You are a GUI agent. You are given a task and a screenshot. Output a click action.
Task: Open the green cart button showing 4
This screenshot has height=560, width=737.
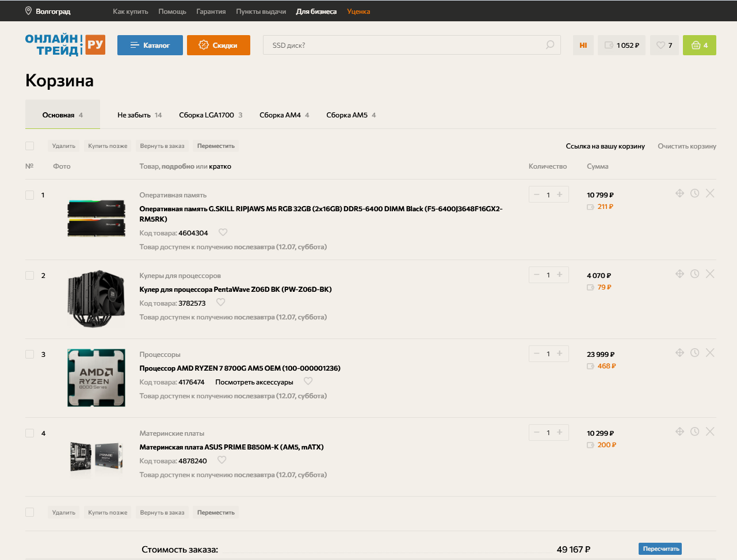click(x=700, y=45)
